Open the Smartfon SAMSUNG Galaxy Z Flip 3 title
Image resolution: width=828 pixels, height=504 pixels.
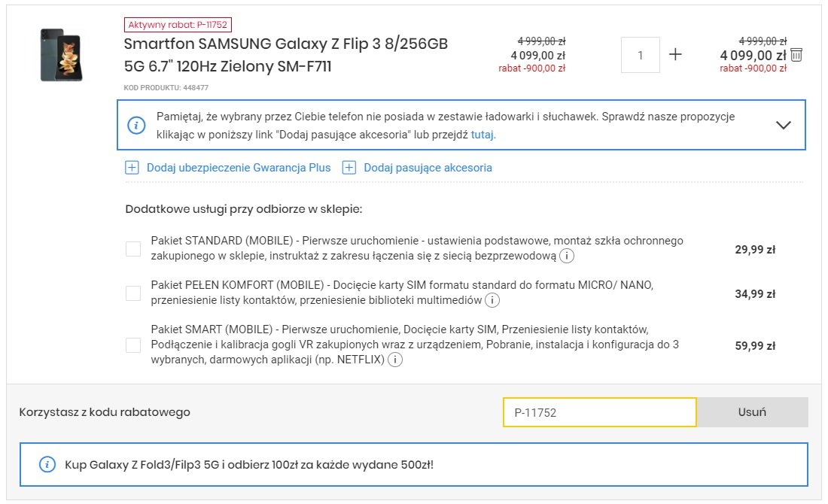tap(286, 55)
